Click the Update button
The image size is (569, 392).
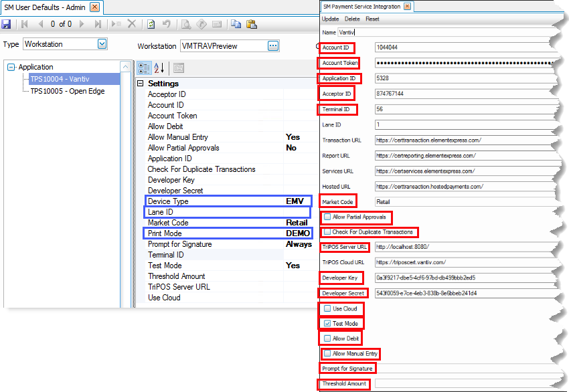pos(330,19)
